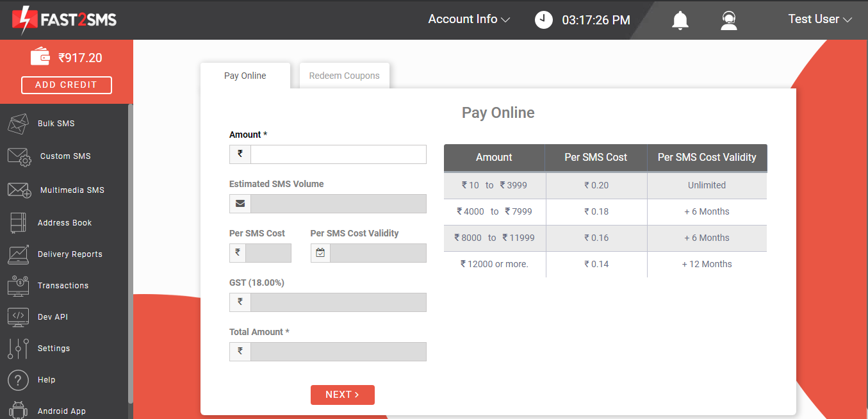Open Settings from the sidebar
The image size is (868, 419).
click(x=54, y=348)
